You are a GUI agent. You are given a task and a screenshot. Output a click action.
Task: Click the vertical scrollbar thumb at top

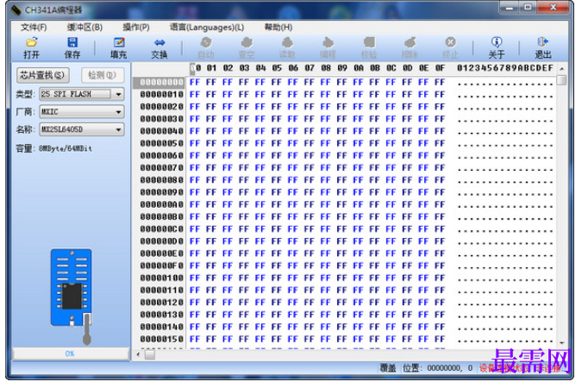point(562,80)
